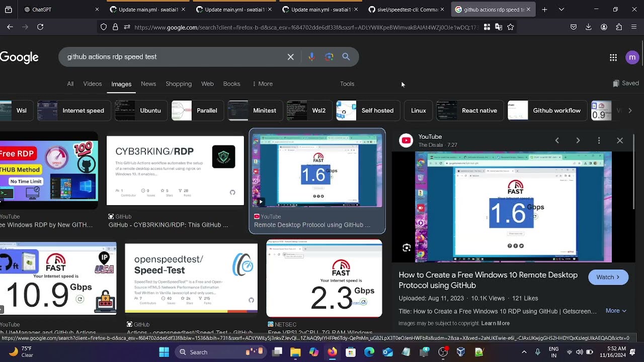List all open Firefox tabs
Viewport: 644px width, 362px height.
pos(561,10)
